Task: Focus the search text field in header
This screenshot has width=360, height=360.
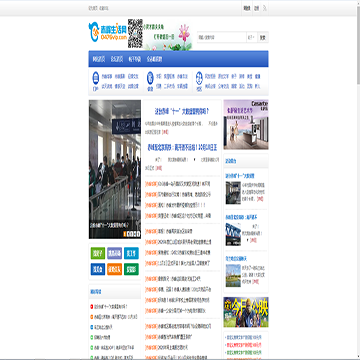Action: coord(222,37)
